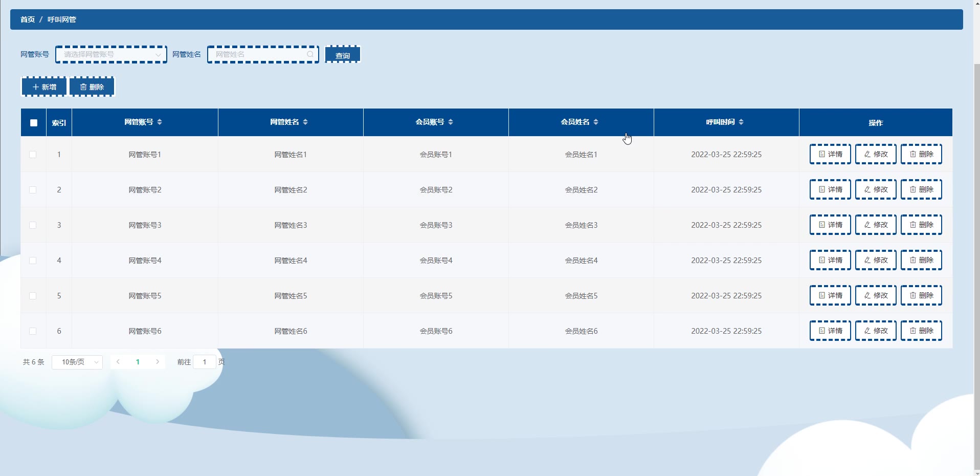Sort table by 会员姓名 column

[x=596, y=122]
